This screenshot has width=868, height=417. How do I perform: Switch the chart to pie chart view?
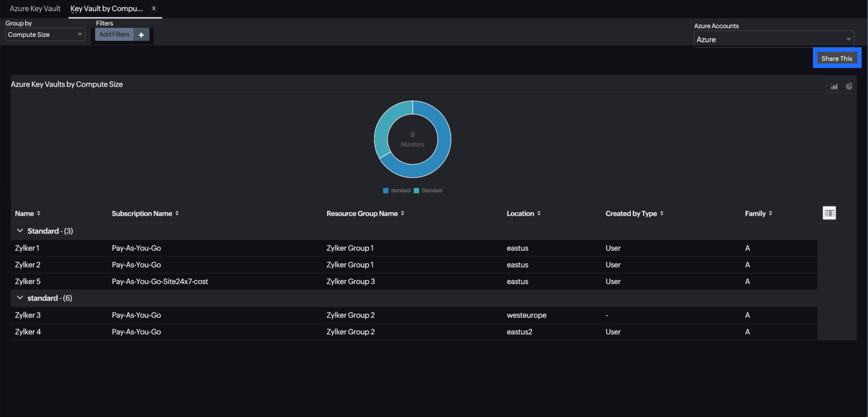(x=849, y=86)
